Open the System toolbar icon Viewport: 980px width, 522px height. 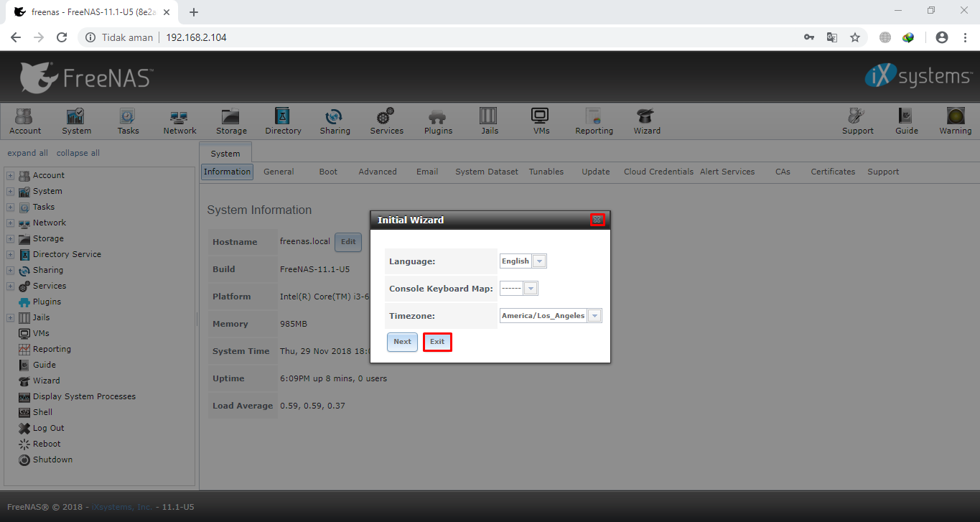pyautogui.click(x=76, y=121)
